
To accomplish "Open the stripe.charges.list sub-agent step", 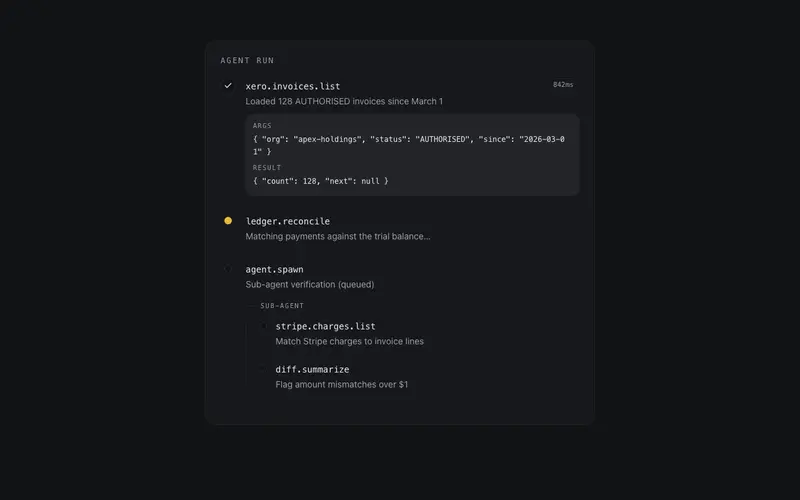I will click(326, 326).
